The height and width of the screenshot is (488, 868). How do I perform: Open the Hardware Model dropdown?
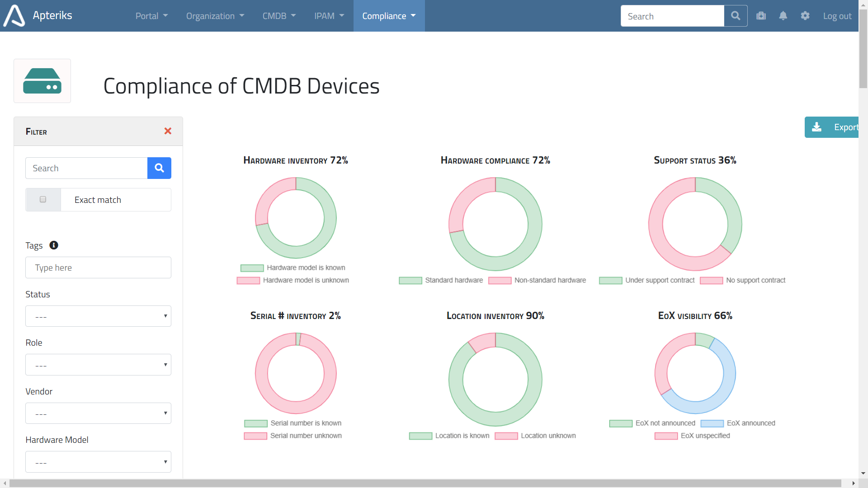click(98, 462)
